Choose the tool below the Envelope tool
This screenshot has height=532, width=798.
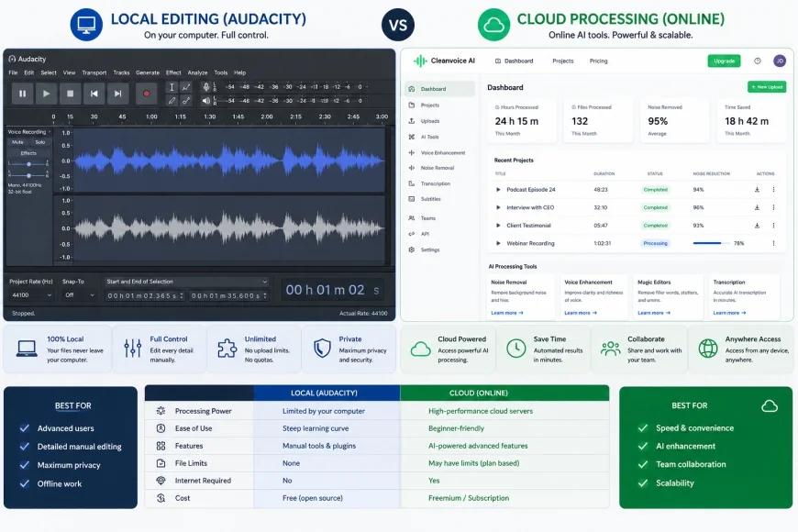pos(186,101)
